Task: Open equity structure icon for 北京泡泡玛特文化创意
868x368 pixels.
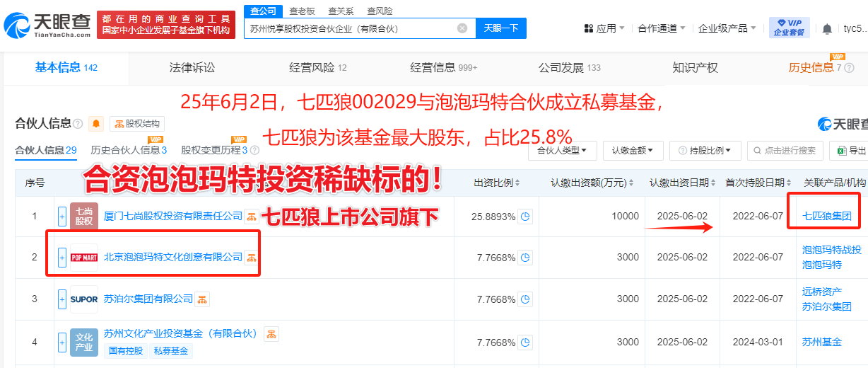Action: pyautogui.click(x=251, y=258)
